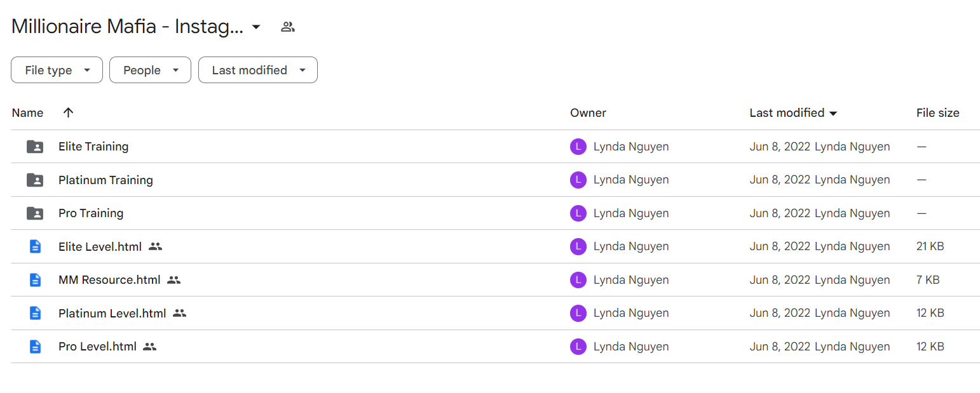
Task: Click the modified date in Platinum Training row
Action: tap(780, 180)
